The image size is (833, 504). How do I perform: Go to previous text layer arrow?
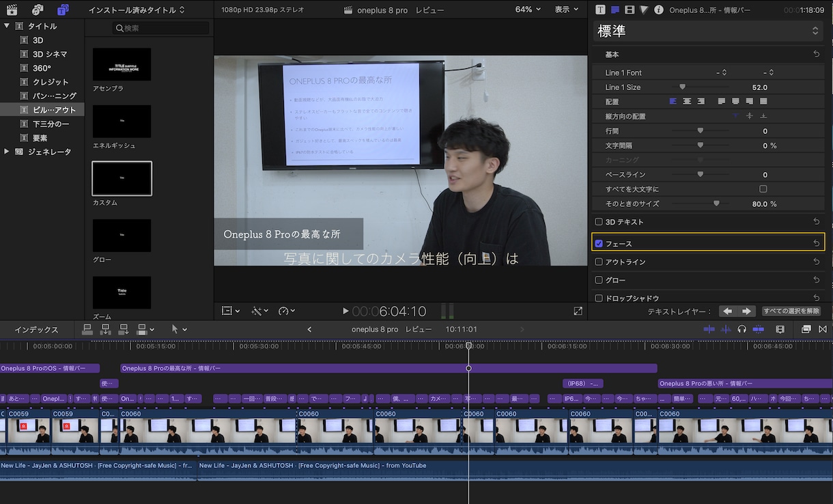728,311
